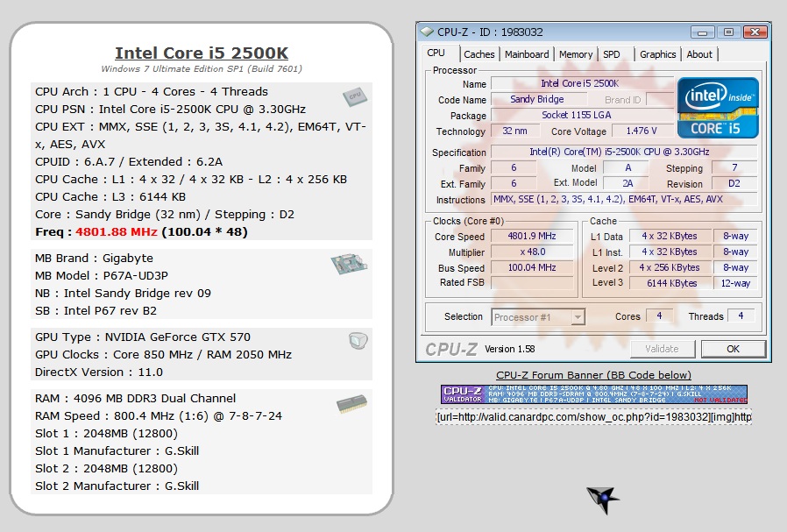
Task: Select the CPU tab
Action: coord(436,53)
